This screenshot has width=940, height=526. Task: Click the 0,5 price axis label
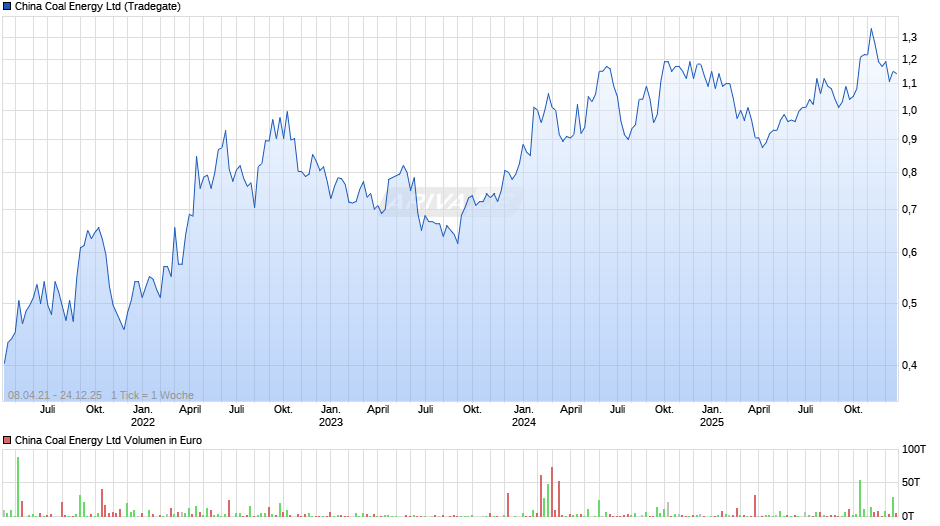click(x=909, y=303)
